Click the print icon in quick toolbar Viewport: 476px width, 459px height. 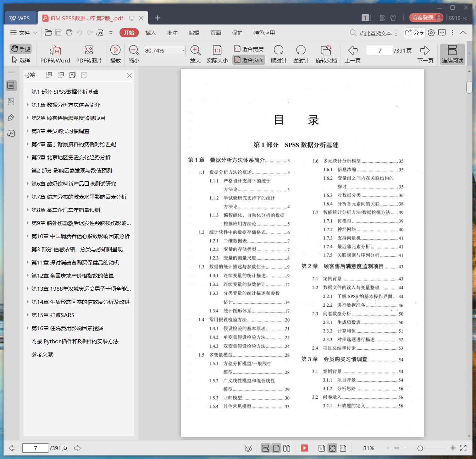tap(69, 33)
